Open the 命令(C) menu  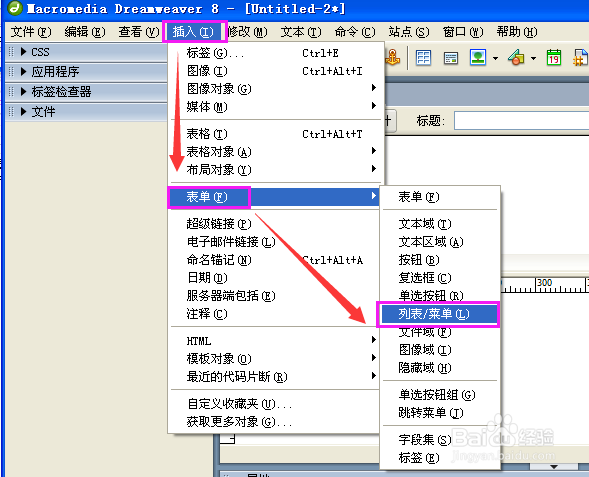point(355,32)
